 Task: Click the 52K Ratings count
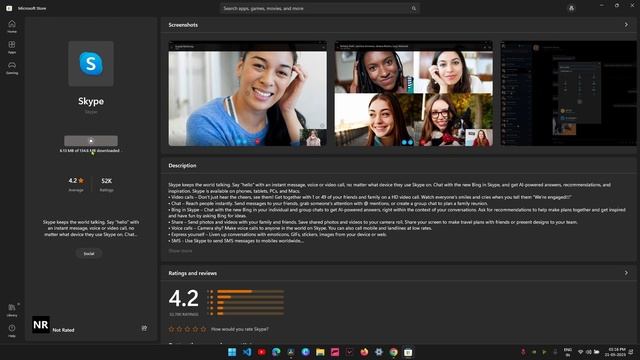[107, 184]
